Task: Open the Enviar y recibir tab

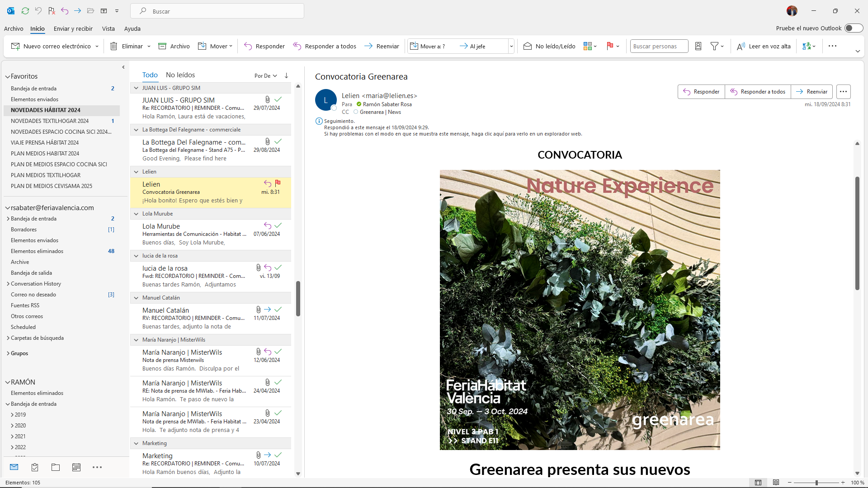Action: (x=73, y=28)
